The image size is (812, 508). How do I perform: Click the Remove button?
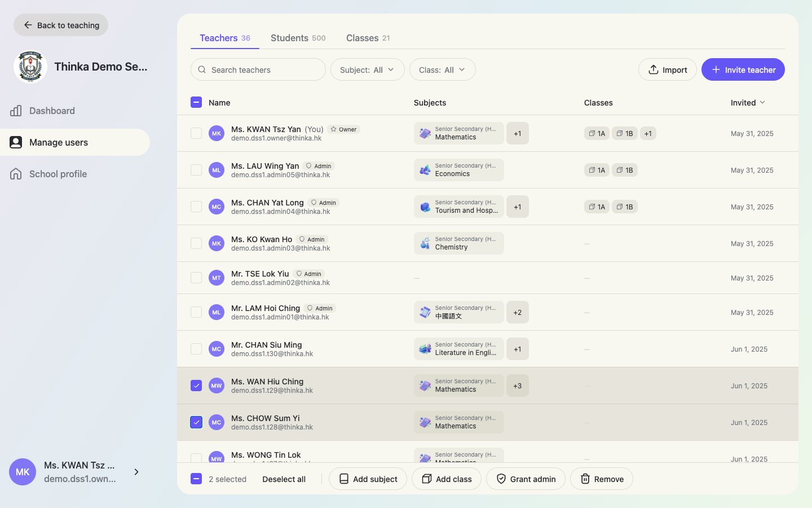click(x=602, y=479)
